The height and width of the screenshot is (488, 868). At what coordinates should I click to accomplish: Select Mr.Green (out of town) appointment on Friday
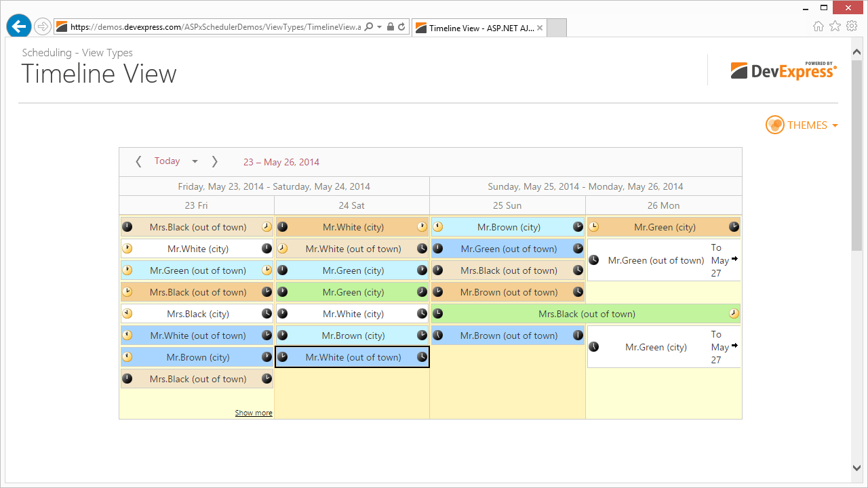[x=197, y=270]
